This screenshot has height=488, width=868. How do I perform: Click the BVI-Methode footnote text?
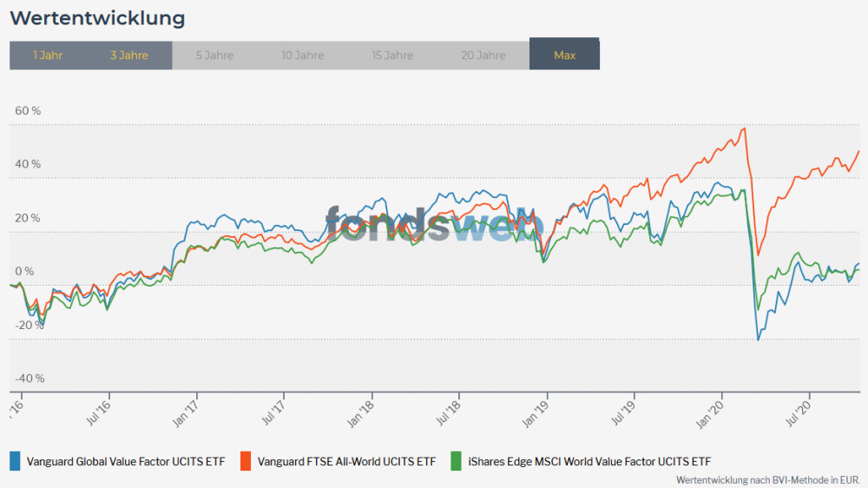pyautogui.click(x=767, y=478)
